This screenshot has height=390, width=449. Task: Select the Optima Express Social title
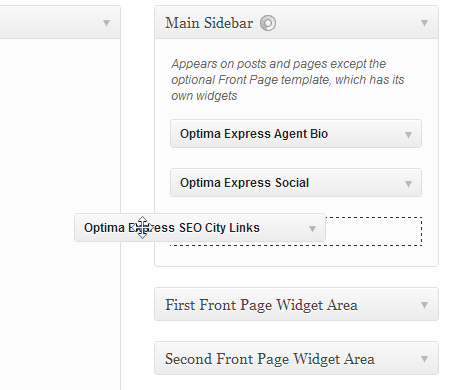244,183
